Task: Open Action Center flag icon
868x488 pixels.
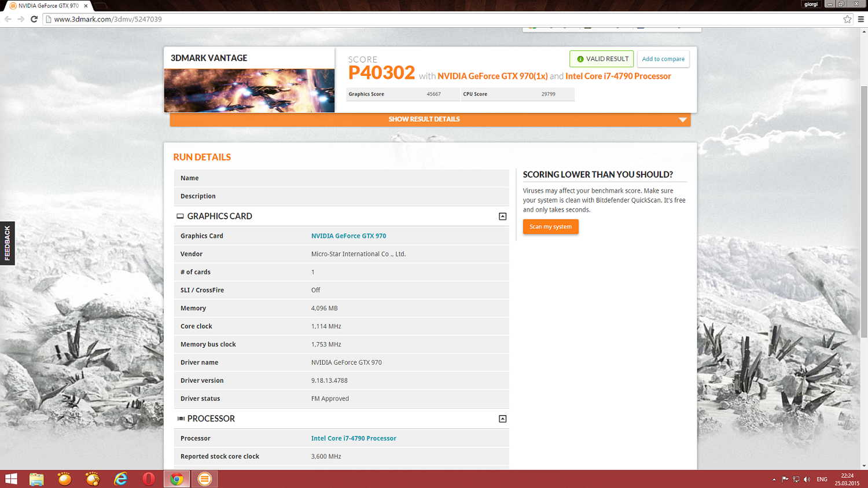Action: [x=785, y=479]
